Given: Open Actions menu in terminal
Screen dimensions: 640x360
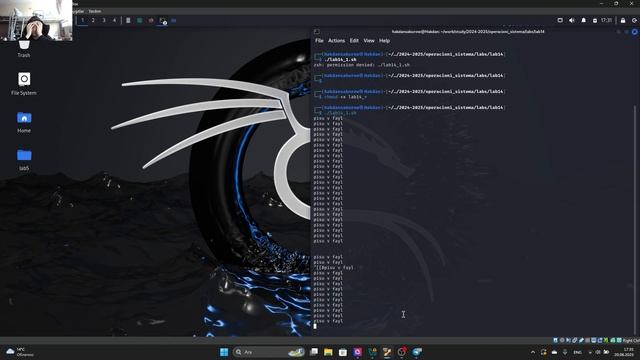Looking at the screenshot, I should 336,40.
